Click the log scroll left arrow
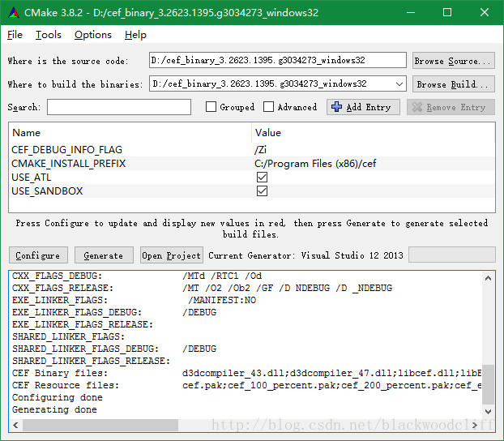Screen dimensions: 504x441 [15, 425]
